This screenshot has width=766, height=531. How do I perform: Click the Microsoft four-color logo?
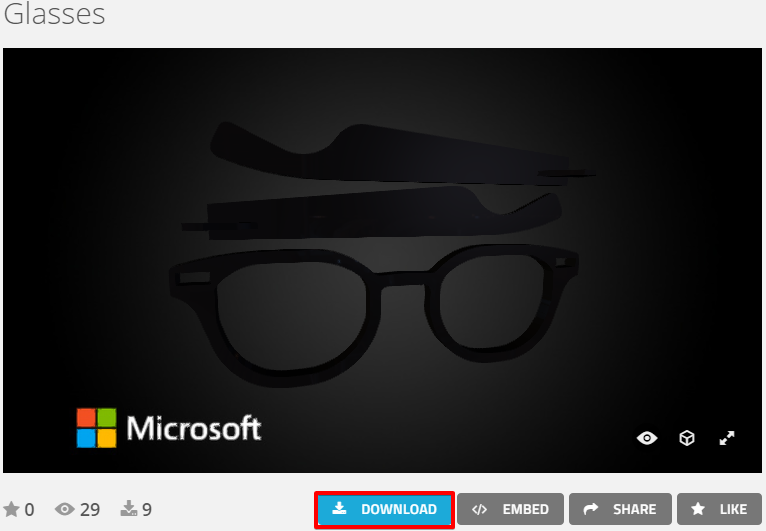click(96, 427)
